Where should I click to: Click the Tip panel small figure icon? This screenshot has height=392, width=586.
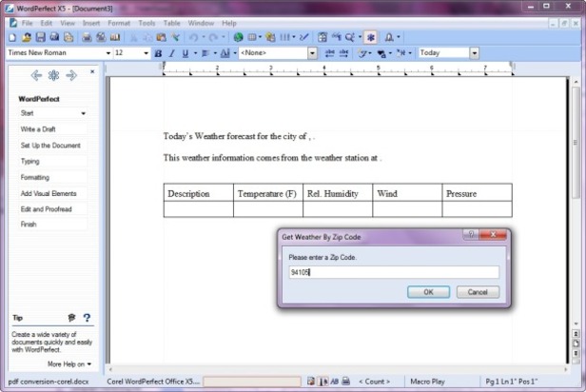(x=71, y=318)
